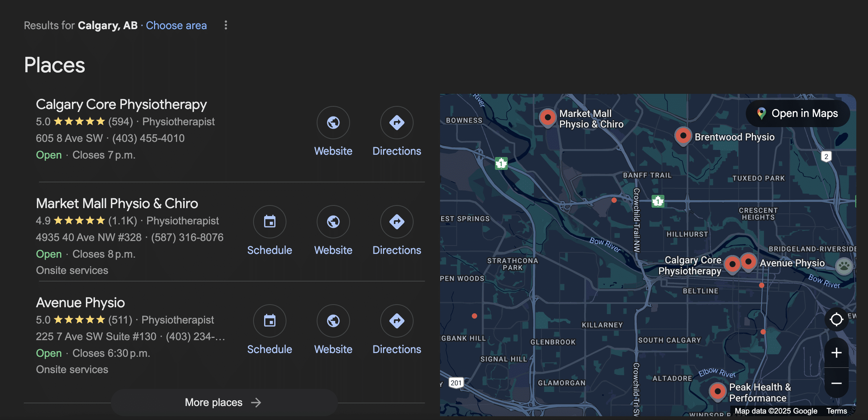Select the Brentwood Physio map pin
This screenshot has height=420, width=868.
(683, 136)
